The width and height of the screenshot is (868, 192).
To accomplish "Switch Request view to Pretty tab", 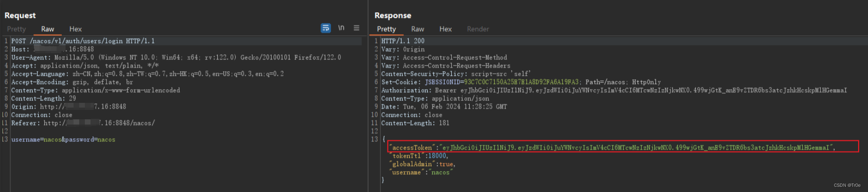I will (x=17, y=29).
